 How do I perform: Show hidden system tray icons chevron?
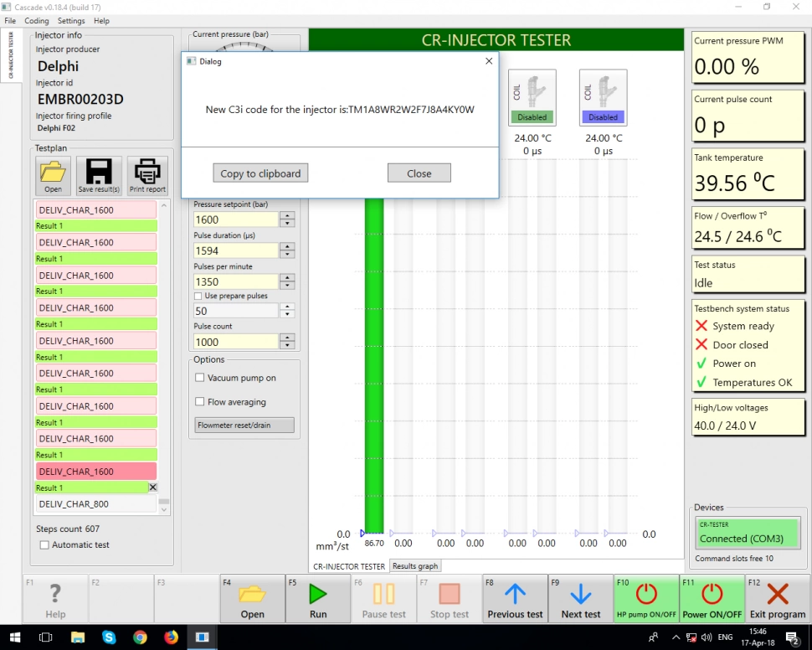pos(676,637)
